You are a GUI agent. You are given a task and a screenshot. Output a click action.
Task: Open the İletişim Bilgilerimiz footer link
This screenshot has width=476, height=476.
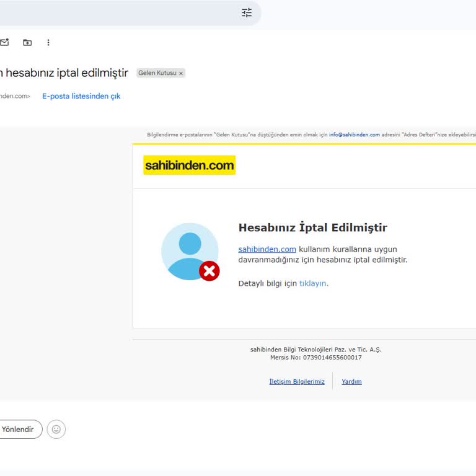point(297,382)
